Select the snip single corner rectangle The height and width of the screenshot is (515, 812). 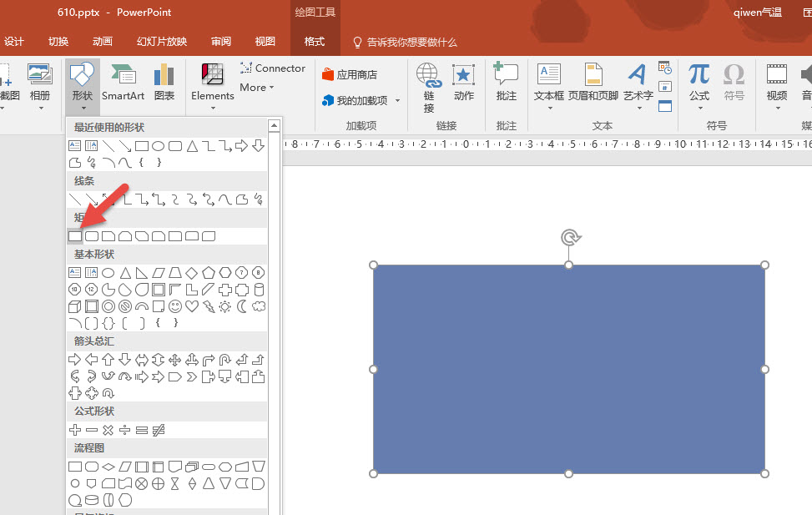(108, 236)
